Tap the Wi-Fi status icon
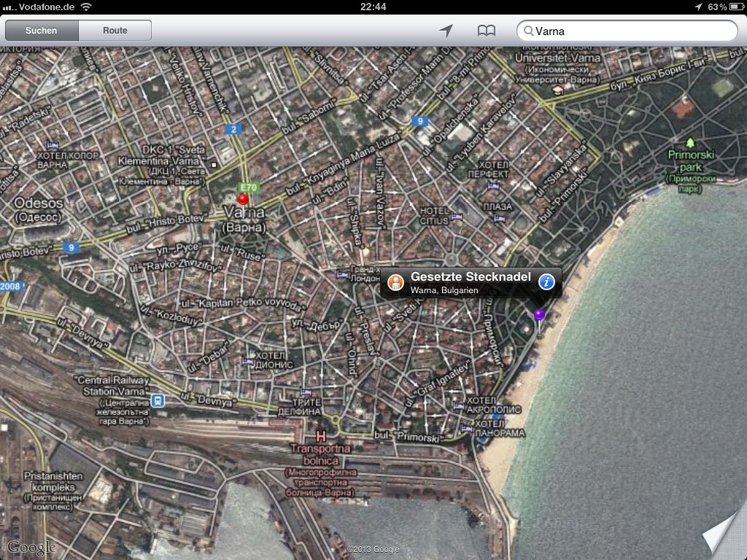747x560 pixels. click(86, 7)
